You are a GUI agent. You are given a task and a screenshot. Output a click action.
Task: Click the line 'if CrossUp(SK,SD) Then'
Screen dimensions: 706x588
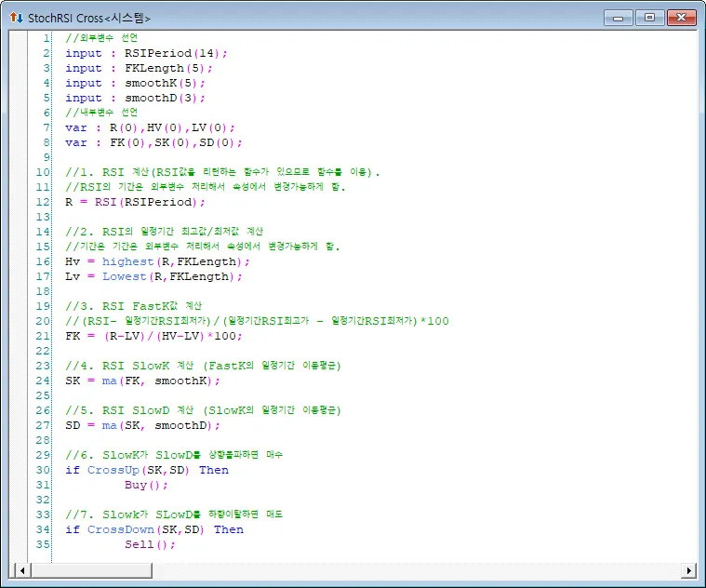pos(147,470)
